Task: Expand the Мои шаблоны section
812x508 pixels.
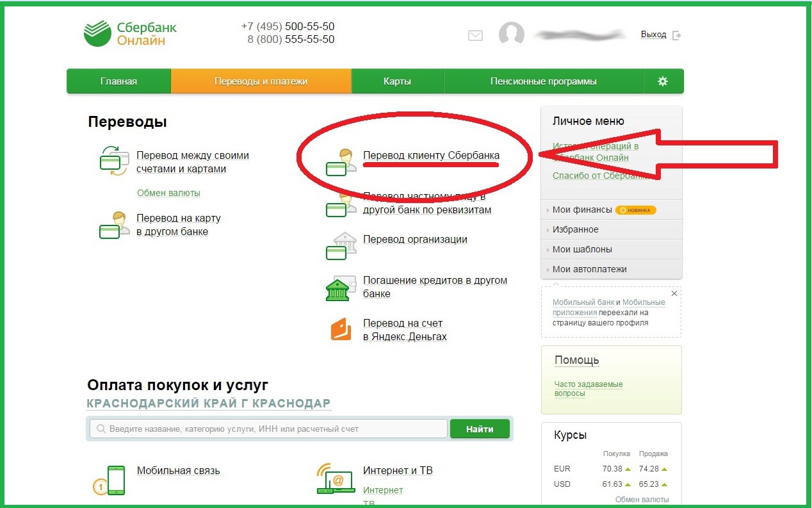Action: click(581, 249)
